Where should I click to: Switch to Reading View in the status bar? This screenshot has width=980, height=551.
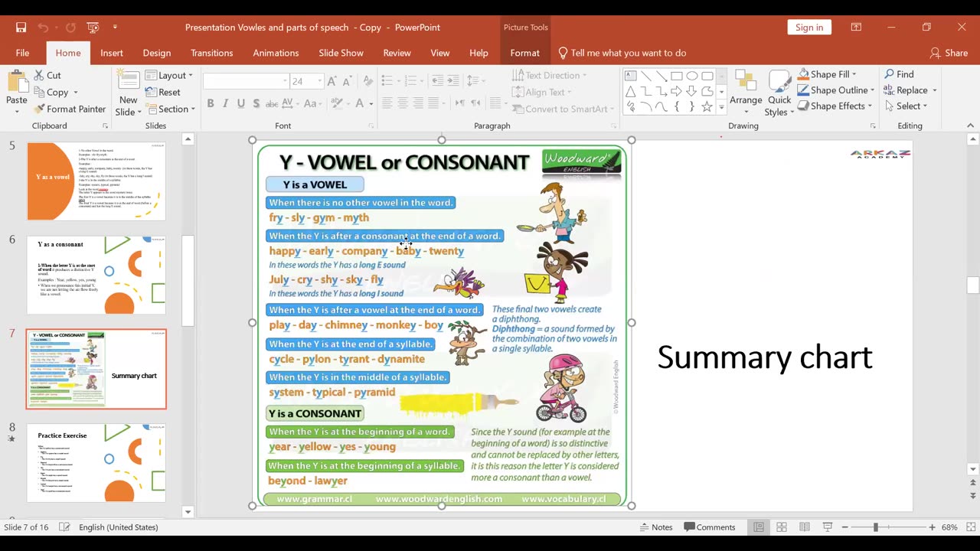pos(805,527)
